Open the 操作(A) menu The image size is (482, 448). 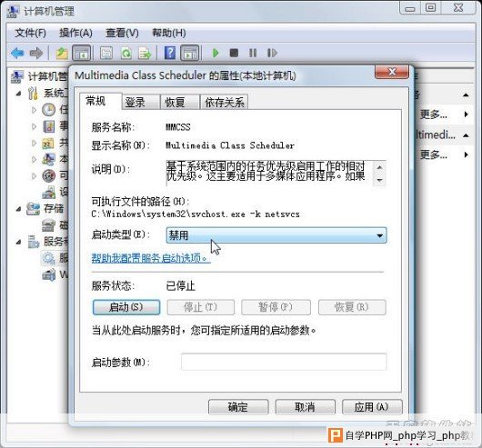75,33
